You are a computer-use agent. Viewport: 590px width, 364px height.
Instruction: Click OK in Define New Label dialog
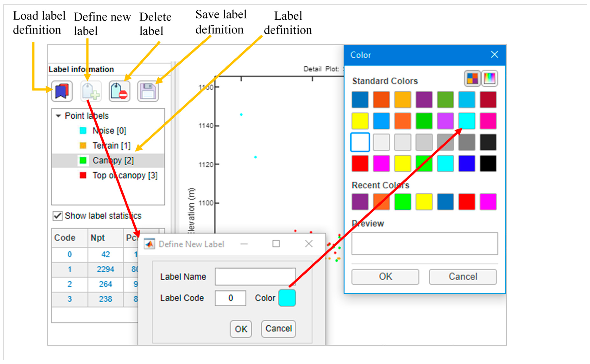241,329
